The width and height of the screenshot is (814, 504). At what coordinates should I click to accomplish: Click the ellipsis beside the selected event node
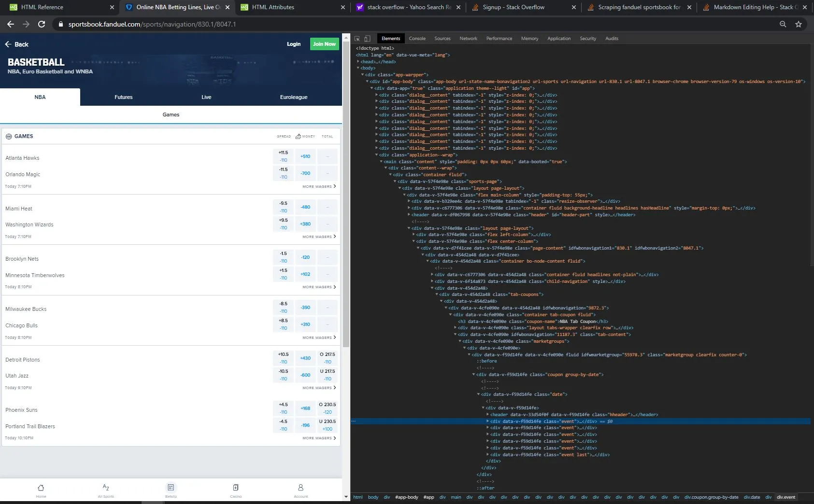[x=354, y=421]
